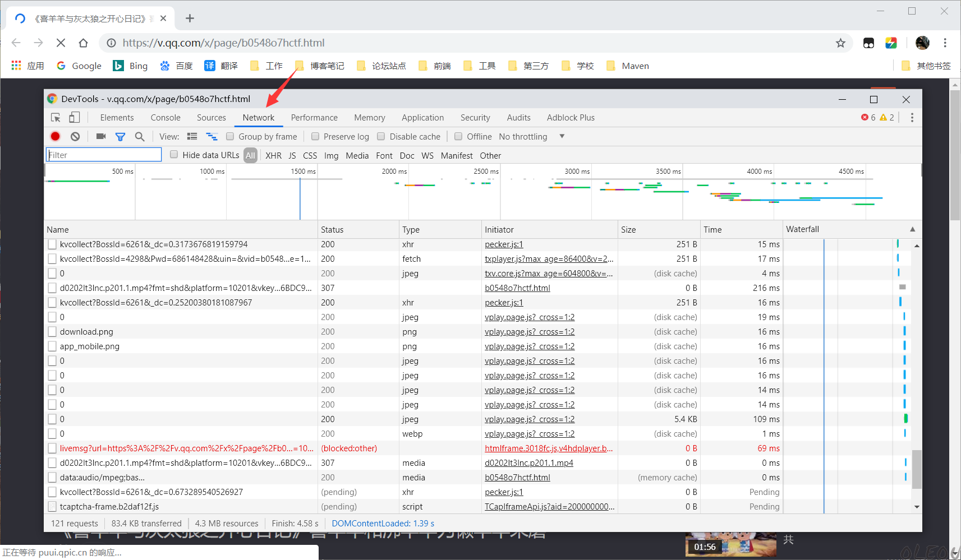Click the request list scrollbar thumb
The width and height of the screenshot is (961, 560).
click(x=917, y=470)
